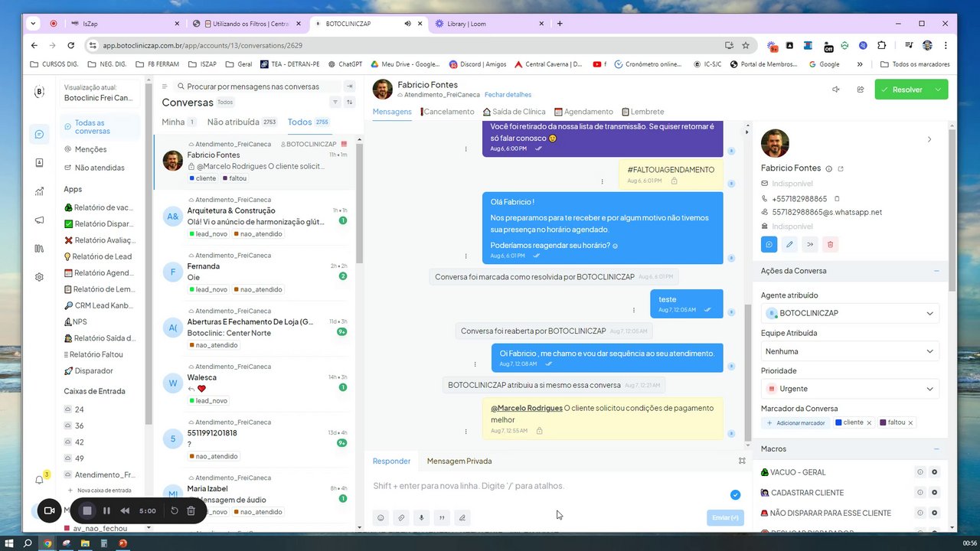Start new message to contact icon
The height and width of the screenshot is (551, 980).
point(769,244)
